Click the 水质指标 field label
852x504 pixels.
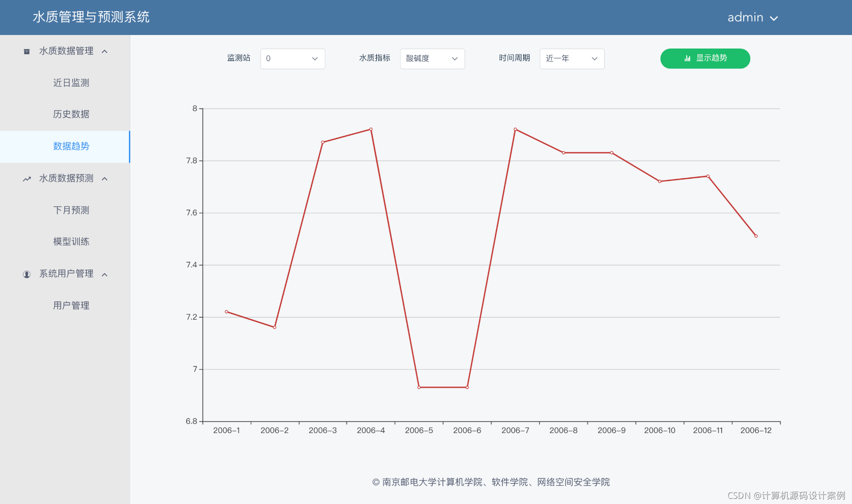374,58
